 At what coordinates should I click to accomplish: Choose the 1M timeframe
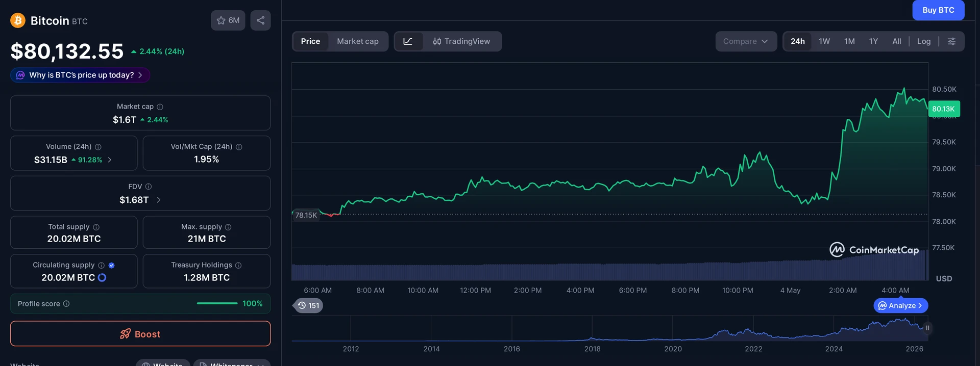click(849, 41)
